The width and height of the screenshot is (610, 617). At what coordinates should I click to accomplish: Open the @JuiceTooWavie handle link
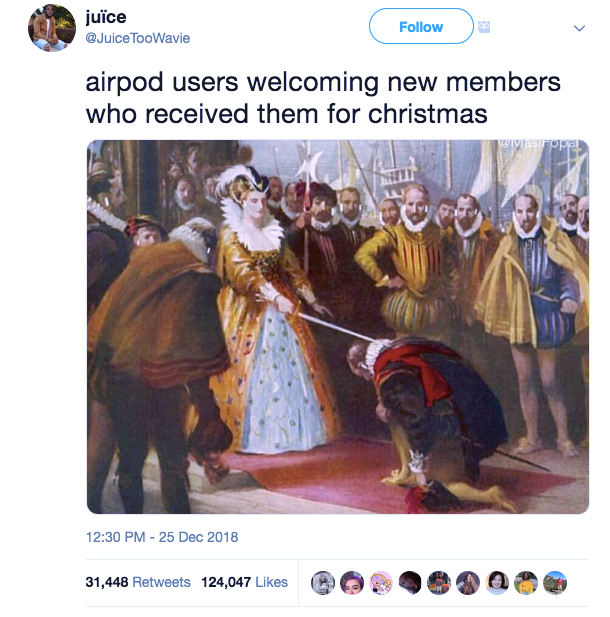(138, 38)
